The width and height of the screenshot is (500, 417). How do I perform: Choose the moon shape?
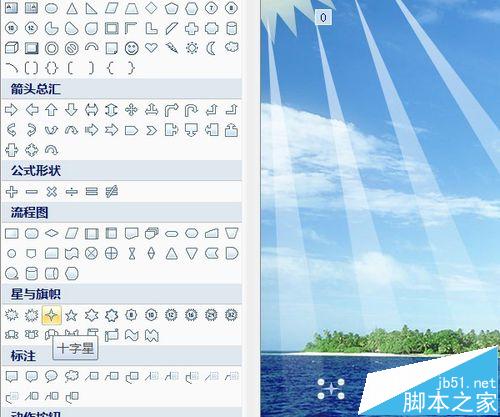[211, 48]
